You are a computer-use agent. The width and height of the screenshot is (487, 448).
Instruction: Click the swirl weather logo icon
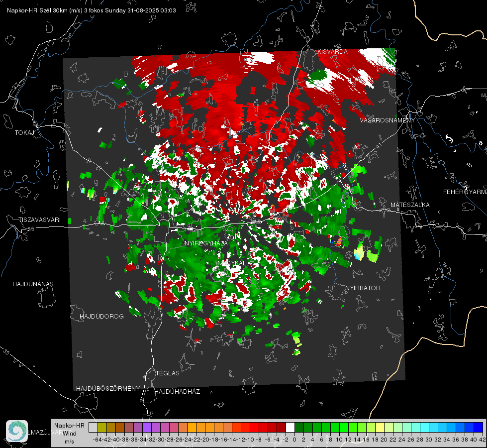(17, 431)
